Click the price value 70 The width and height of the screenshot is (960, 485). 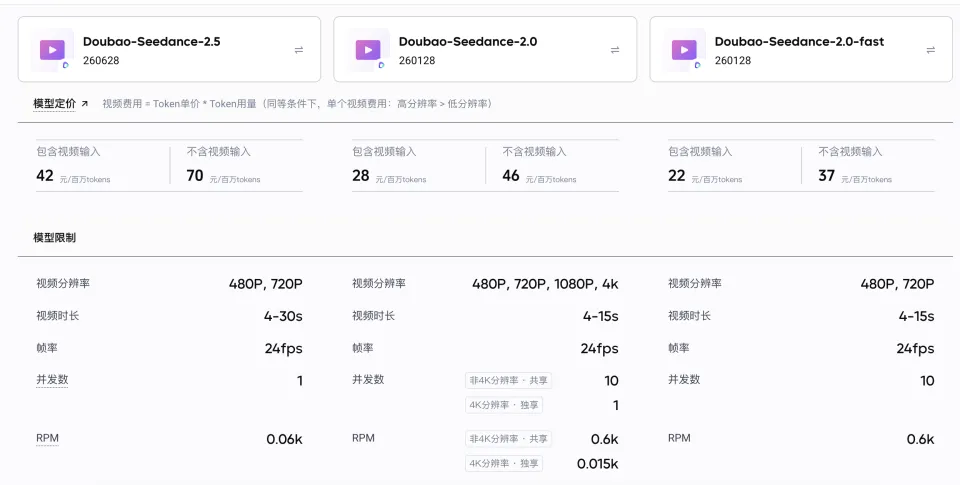coord(195,176)
